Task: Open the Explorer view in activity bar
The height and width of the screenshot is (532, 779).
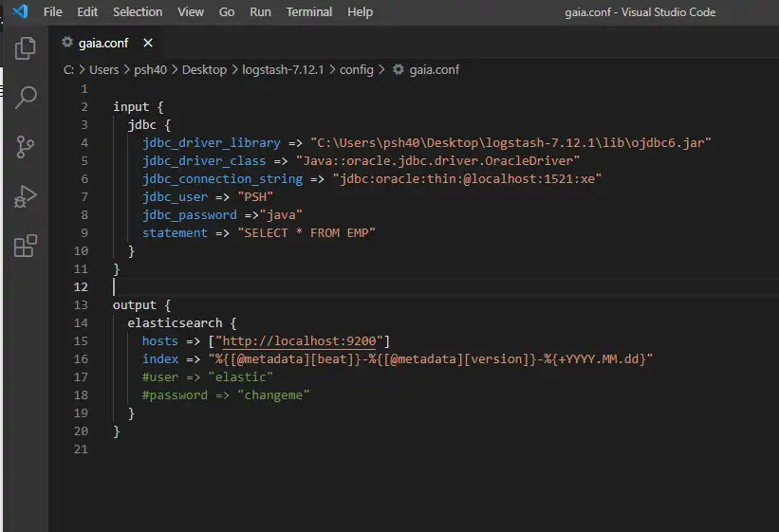Action: pyautogui.click(x=26, y=48)
